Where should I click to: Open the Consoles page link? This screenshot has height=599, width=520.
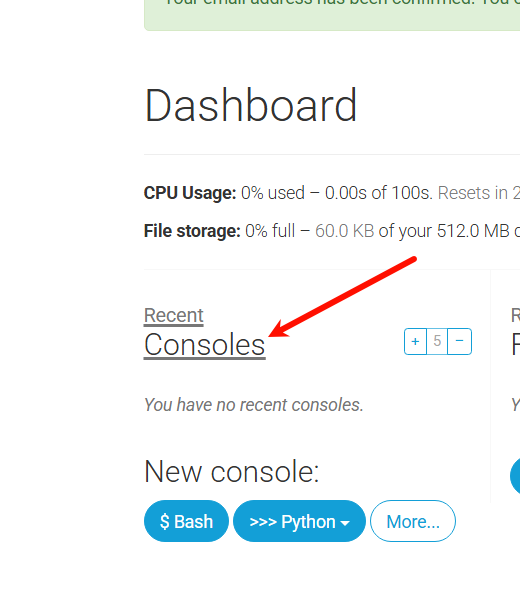pos(204,345)
